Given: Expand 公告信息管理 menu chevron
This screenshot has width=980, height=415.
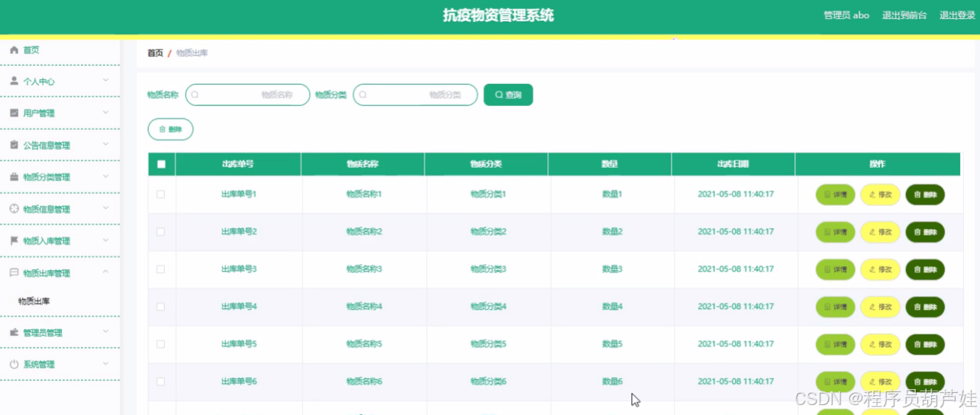Looking at the screenshot, I should coord(105,144).
